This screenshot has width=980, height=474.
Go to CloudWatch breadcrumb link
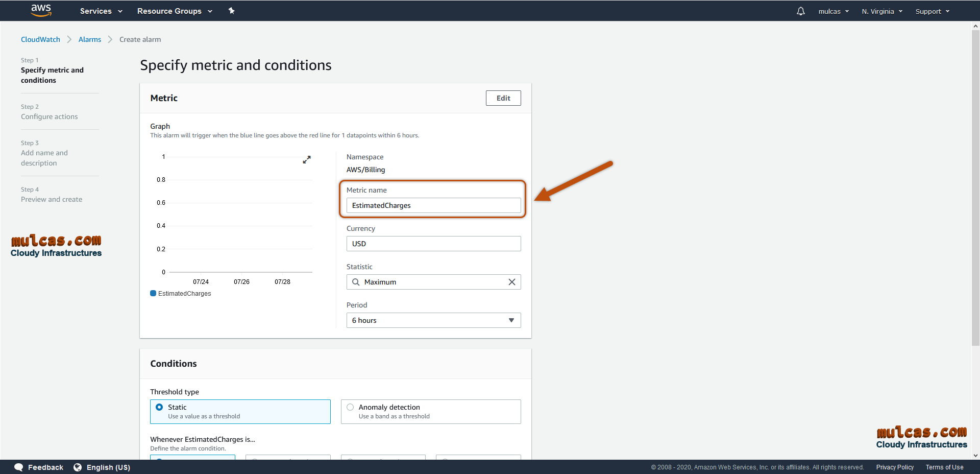pos(40,39)
